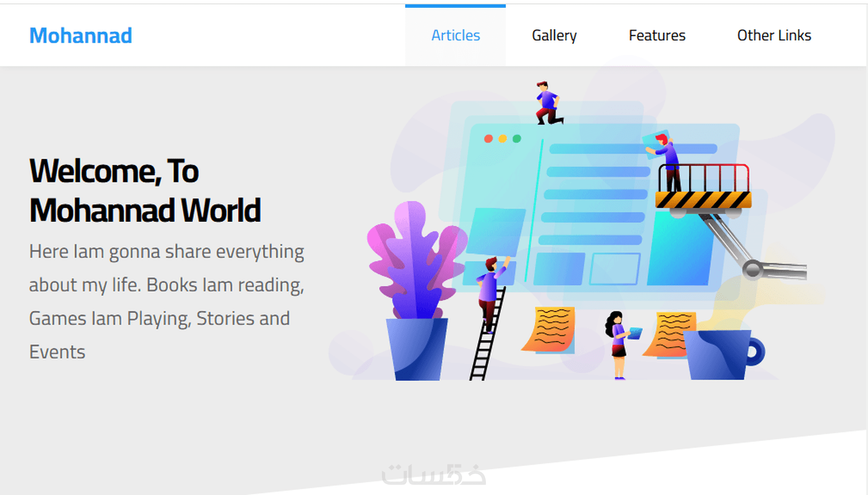Select the Features menu item
The height and width of the screenshot is (495, 868).
pos(657,35)
